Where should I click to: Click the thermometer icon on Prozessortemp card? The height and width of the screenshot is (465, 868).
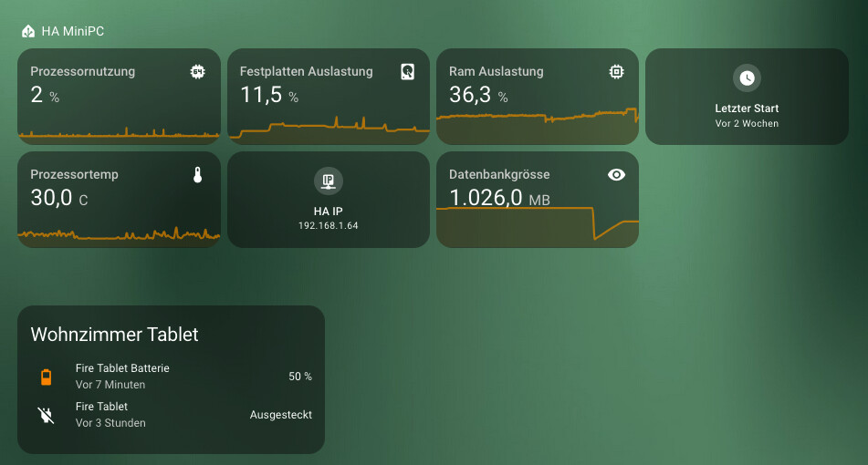198,175
